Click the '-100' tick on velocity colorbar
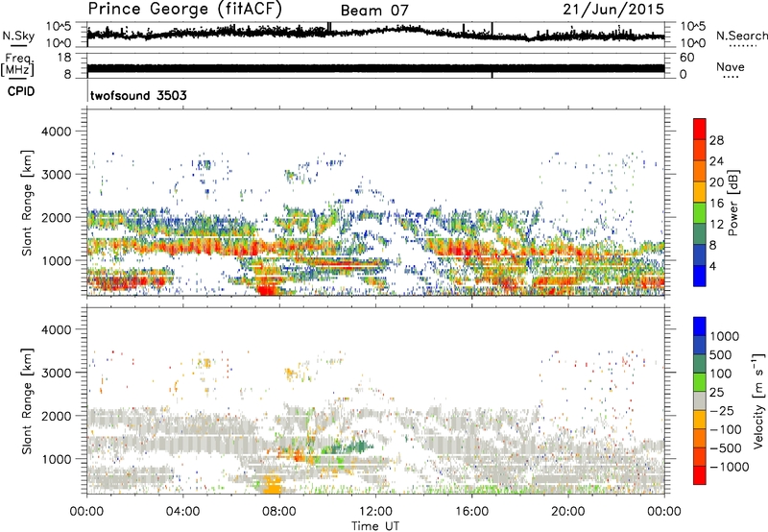Image resolution: width=768 pixels, height=532 pixels. 726,429
